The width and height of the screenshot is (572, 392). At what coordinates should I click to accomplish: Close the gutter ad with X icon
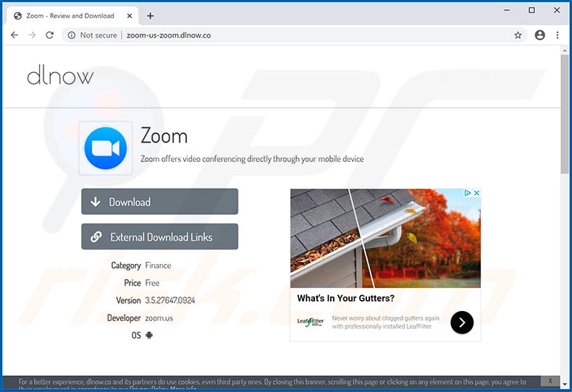(x=476, y=193)
